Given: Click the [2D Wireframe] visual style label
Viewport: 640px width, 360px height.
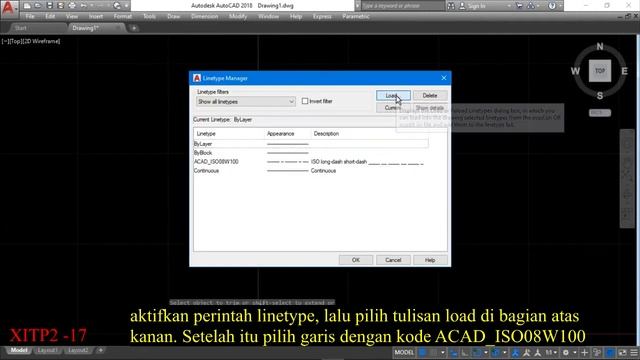Looking at the screenshot, I should (x=41, y=41).
